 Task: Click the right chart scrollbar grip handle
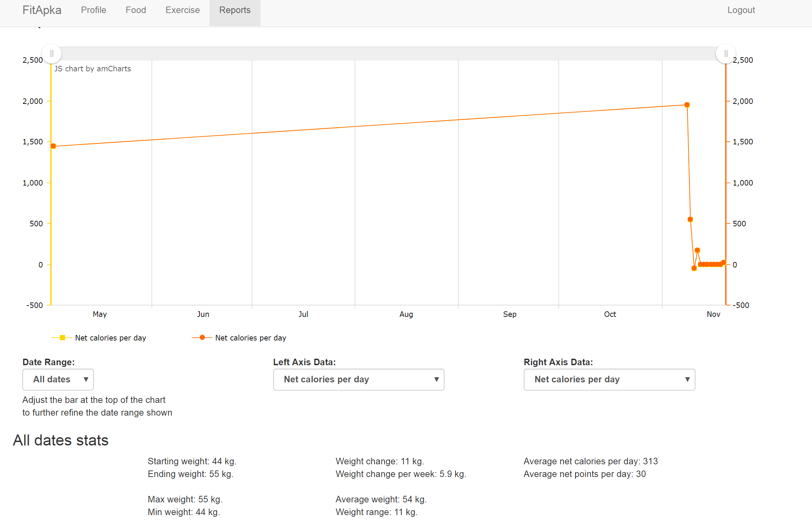726,54
